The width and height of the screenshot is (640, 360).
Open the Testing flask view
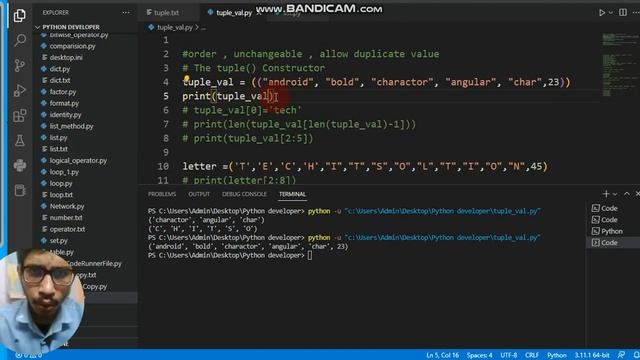tap(20, 141)
